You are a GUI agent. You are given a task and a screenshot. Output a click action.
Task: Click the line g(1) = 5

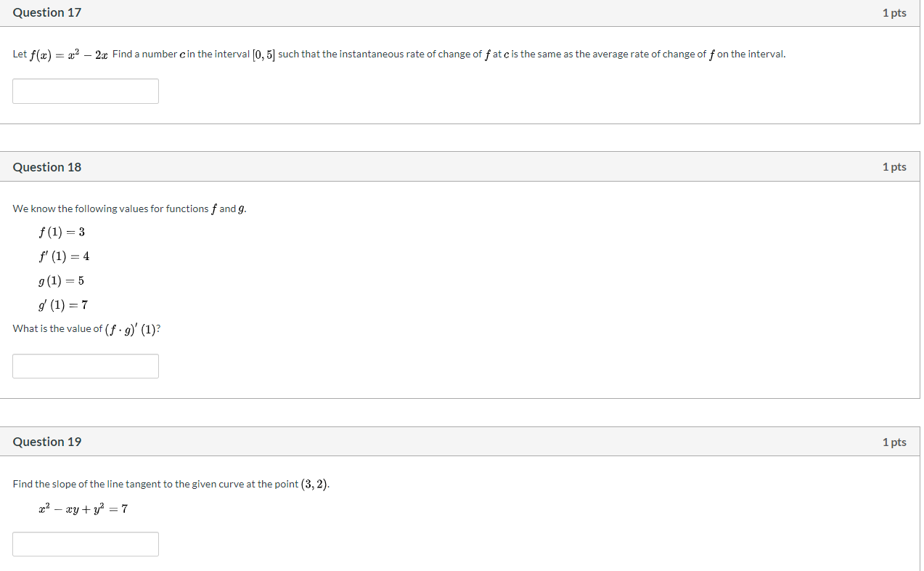click(x=62, y=280)
